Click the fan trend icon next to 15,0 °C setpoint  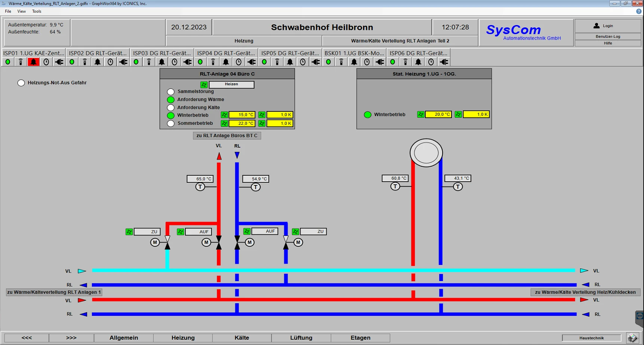tap(224, 115)
